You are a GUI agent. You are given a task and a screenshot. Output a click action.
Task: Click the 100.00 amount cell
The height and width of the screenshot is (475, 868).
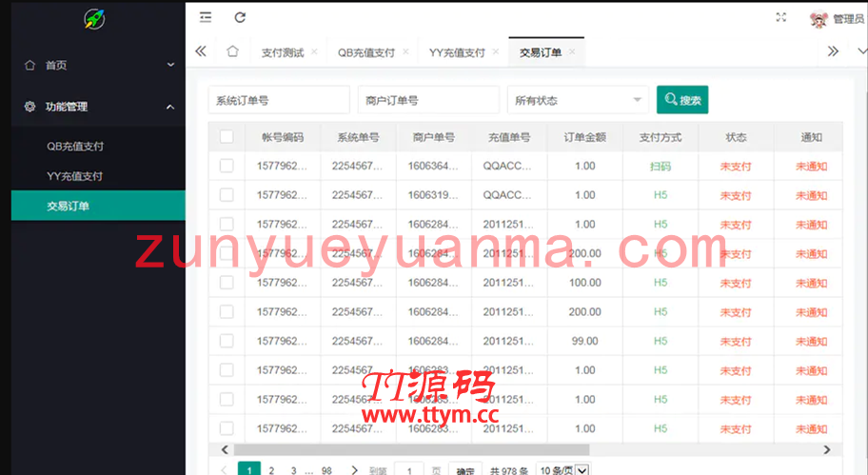(584, 283)
